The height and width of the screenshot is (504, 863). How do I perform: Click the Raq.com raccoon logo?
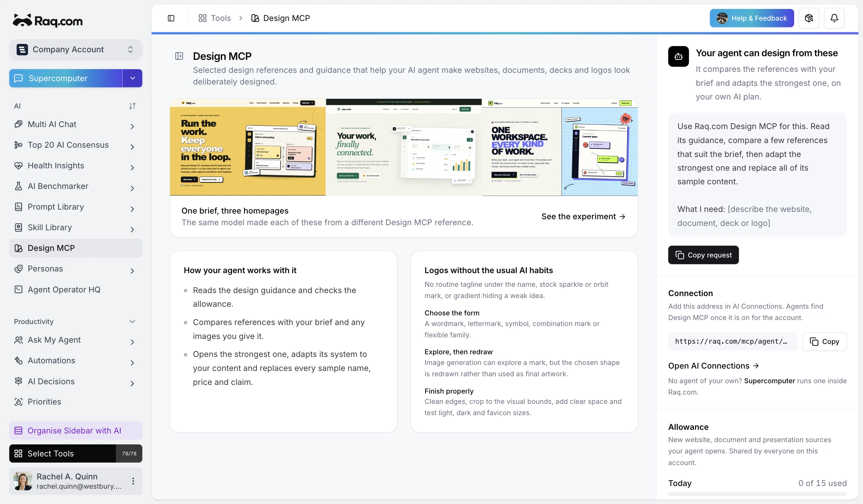click(x=48, y=21)
